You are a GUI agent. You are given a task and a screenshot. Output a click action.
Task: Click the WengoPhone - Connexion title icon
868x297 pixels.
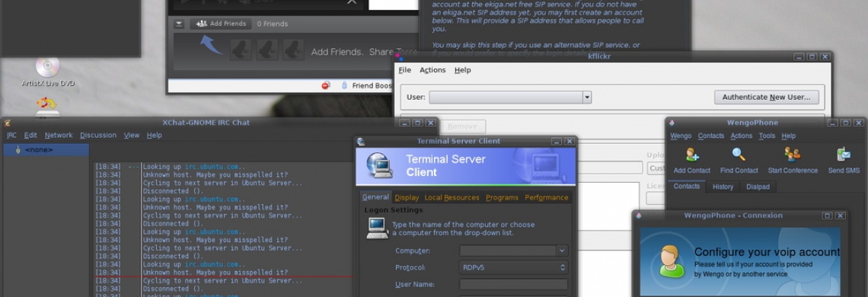point(639,216)
